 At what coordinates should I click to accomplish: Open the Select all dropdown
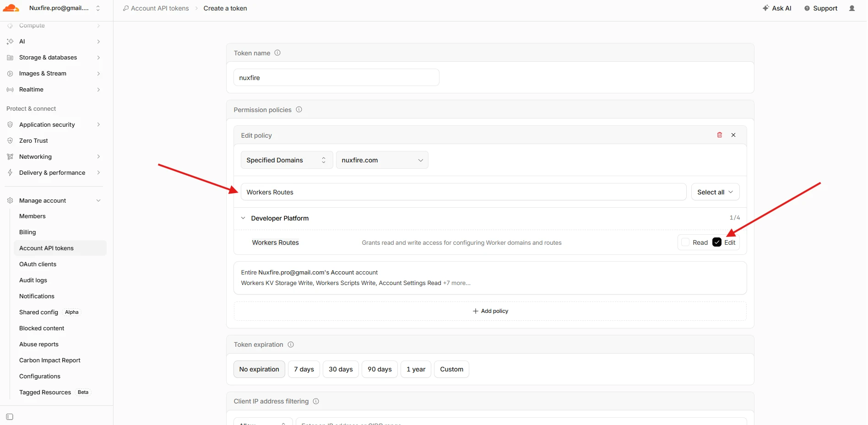click(x=715, y=192)
